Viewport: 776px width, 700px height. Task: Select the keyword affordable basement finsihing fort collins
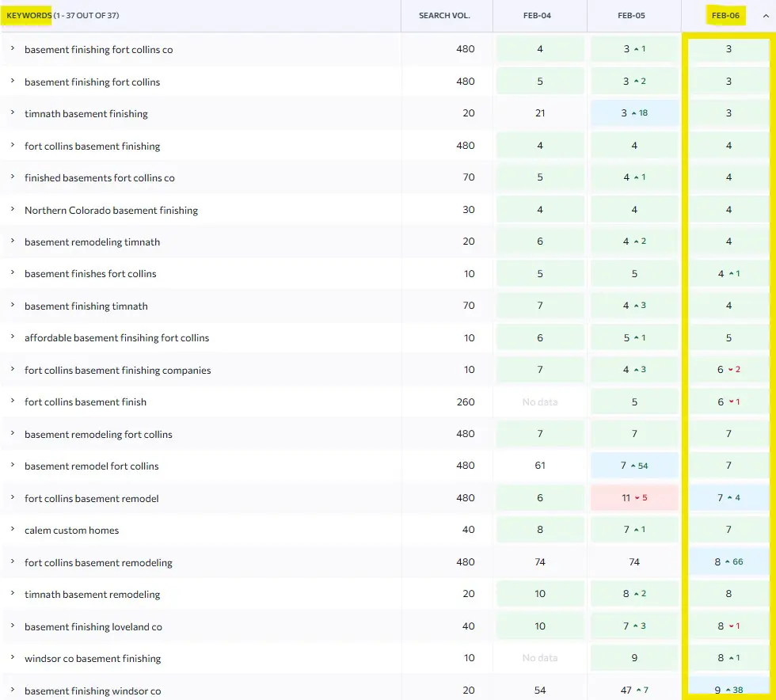pos(116,337)
